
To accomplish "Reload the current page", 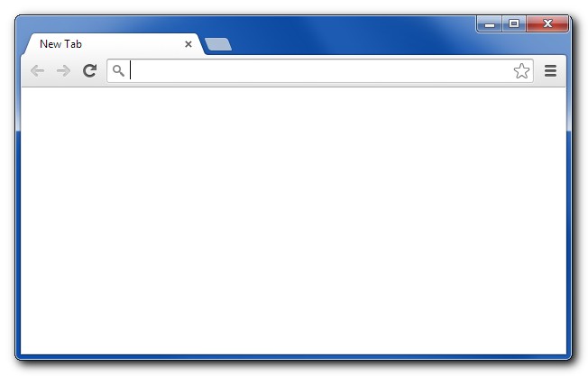I will click(89, 70).
